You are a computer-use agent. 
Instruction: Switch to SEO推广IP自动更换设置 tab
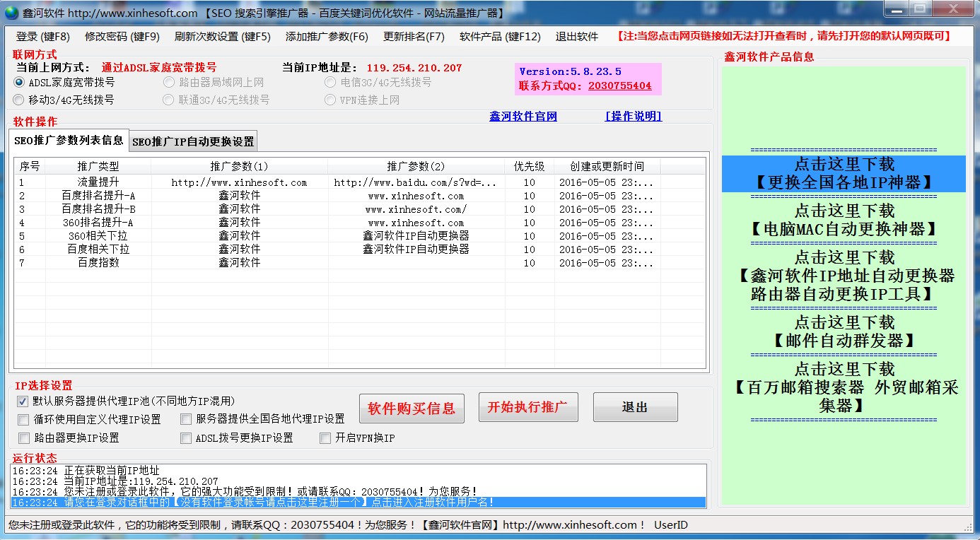[x=193, y=141]
